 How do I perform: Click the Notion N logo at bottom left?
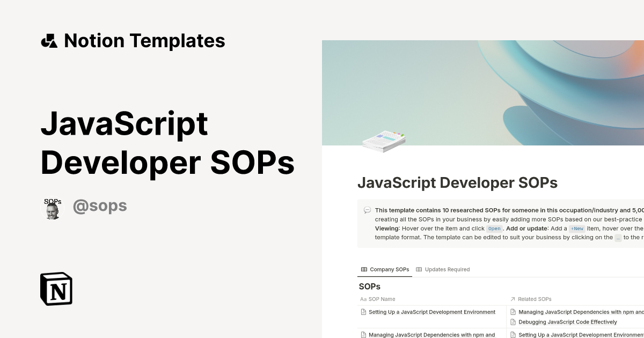(56, 289)
